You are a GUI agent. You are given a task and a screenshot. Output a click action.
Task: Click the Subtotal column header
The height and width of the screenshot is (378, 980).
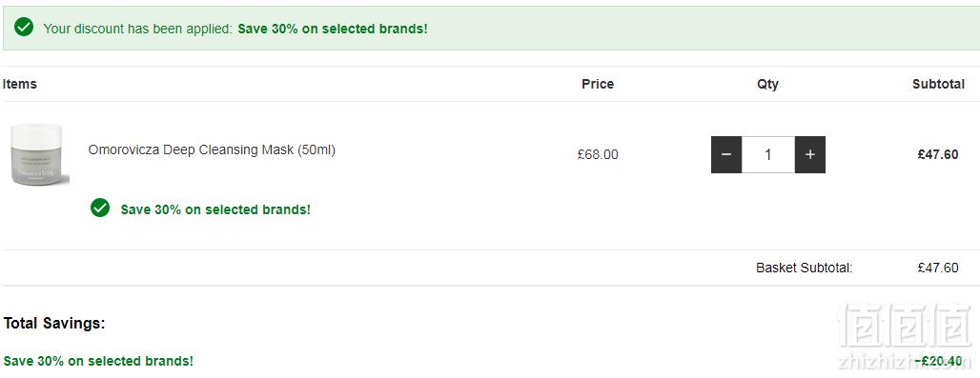938,84
